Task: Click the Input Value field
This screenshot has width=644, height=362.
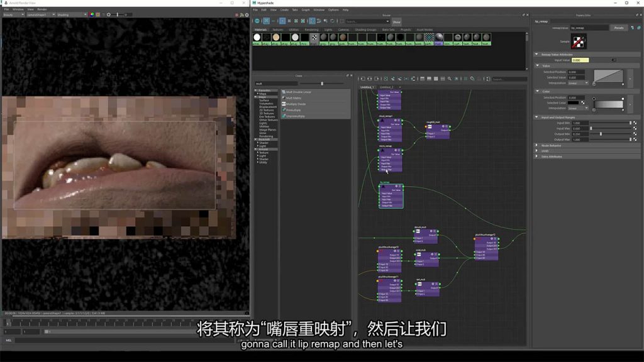Action: (x=580, y=60)
